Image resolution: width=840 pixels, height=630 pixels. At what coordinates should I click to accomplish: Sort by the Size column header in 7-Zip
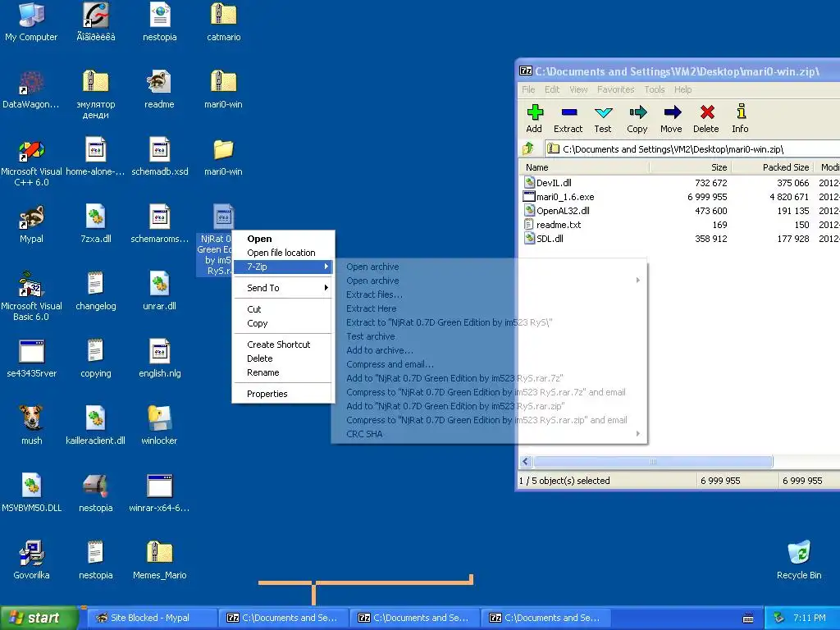point(691,167)
